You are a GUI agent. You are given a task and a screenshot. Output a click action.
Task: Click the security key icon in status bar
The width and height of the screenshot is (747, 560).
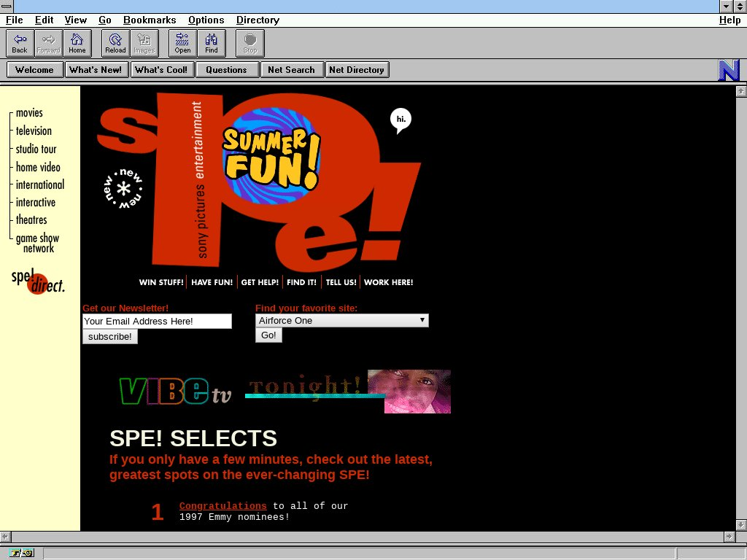coord(22,553)
